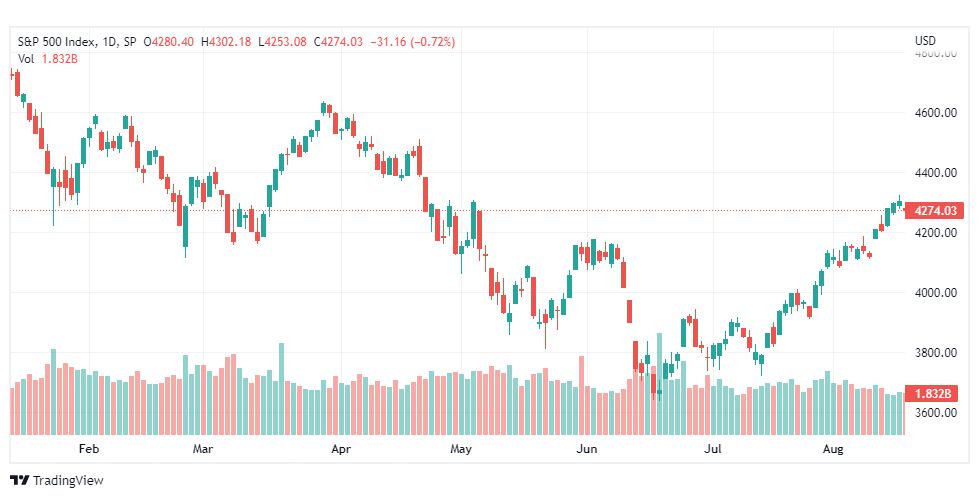Click the 4000.00 price axis label
Screen dimensions: 979x498
click(x=935, y=293)
